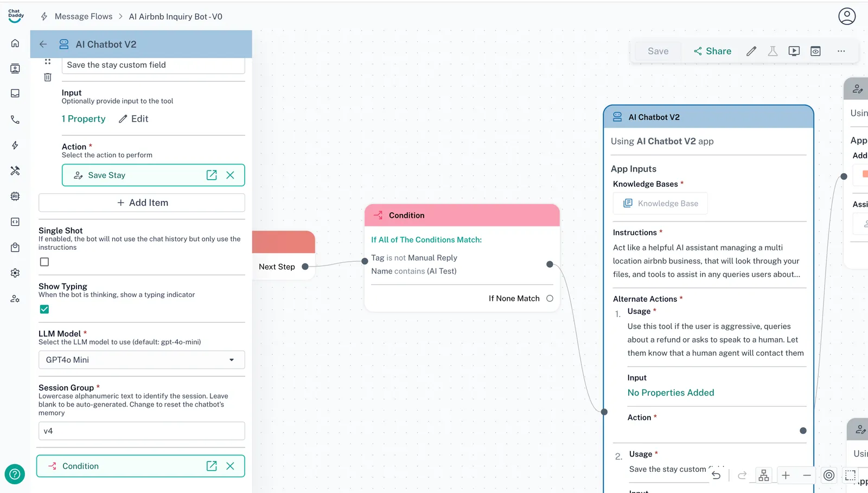868x493 pixels.
Task: Click the Session Group text field
Action: coord(142,431)
